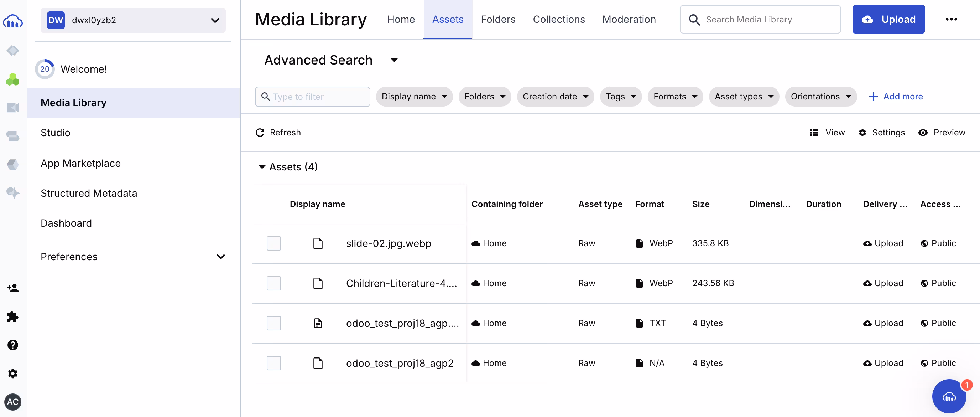This screenshot has width=980, height=417.
Task: Click the Public globe icon in odoo_test_proj18_agp2 row
Action: [924, 363]
